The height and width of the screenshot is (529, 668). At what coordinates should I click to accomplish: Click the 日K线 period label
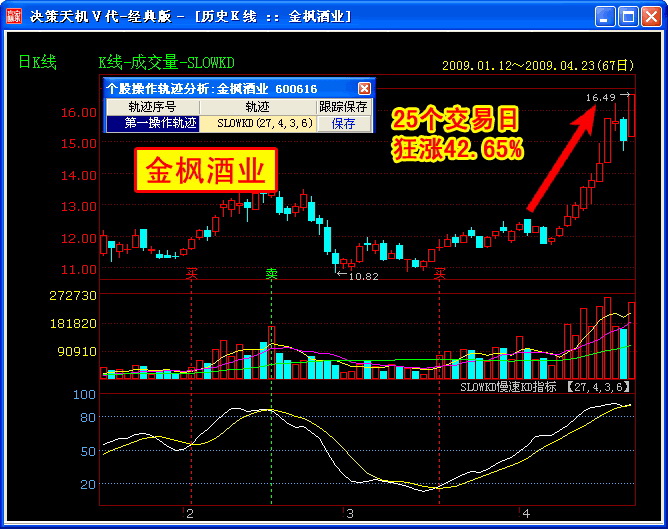tap(37, 63)
